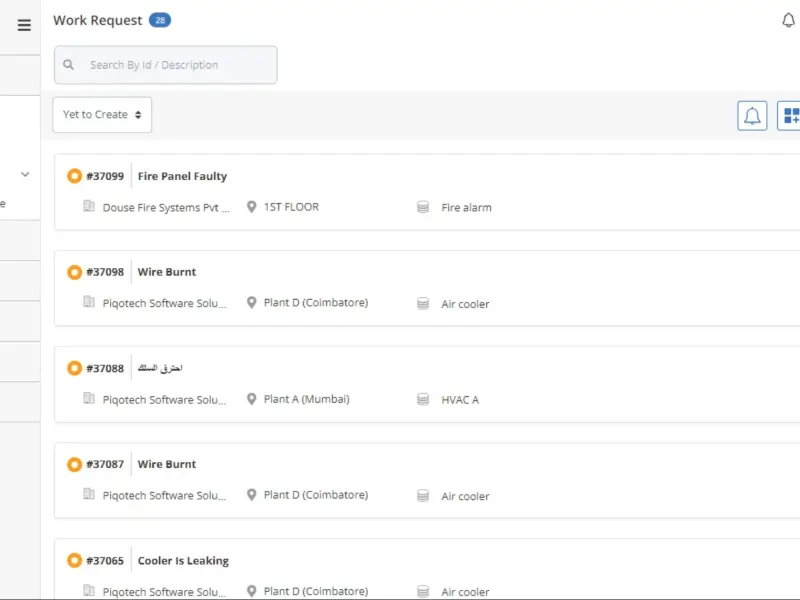Image resolution: width=800 pixels, height=600 pixels.
Task: Click the top-right notification bell icon
Action: click(788, 20)
